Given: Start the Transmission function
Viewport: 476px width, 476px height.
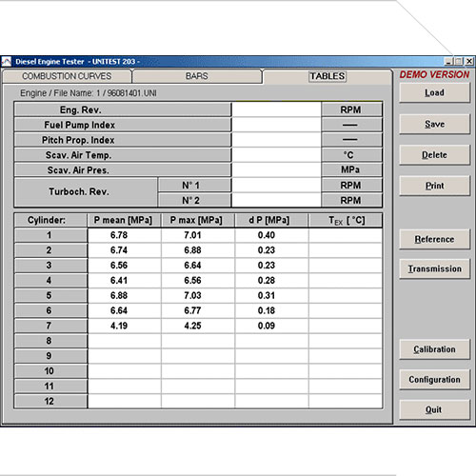Looking at the screenshot, I should pos(434,268).
